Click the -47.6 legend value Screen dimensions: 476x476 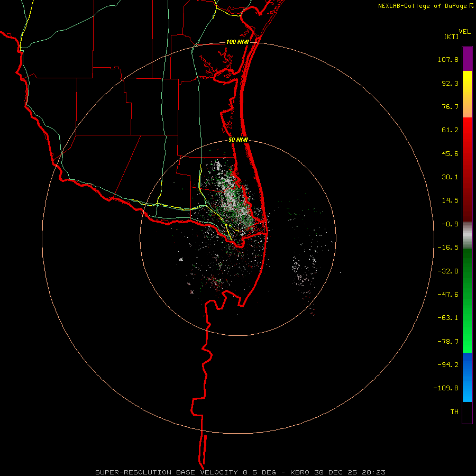448,295
